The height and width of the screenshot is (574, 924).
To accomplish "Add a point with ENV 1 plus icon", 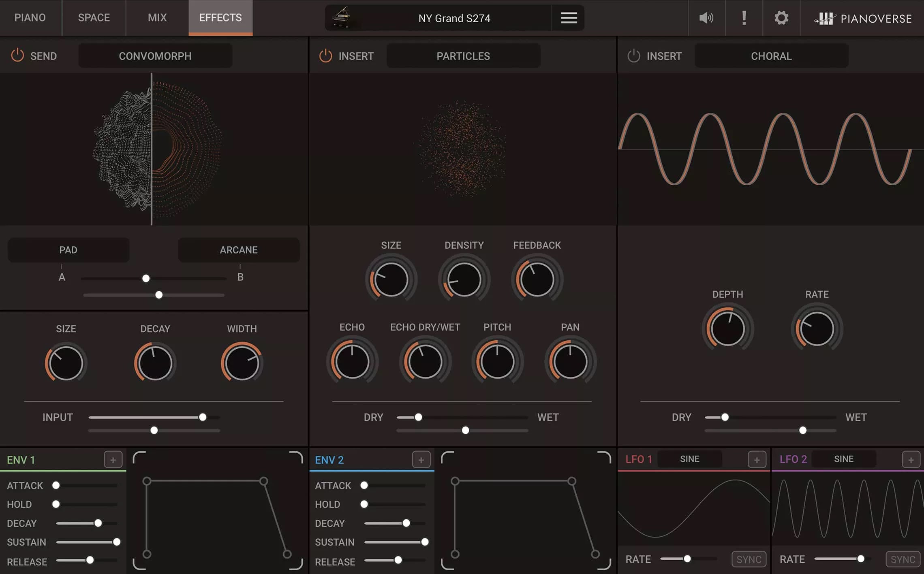I will (113, 459).
